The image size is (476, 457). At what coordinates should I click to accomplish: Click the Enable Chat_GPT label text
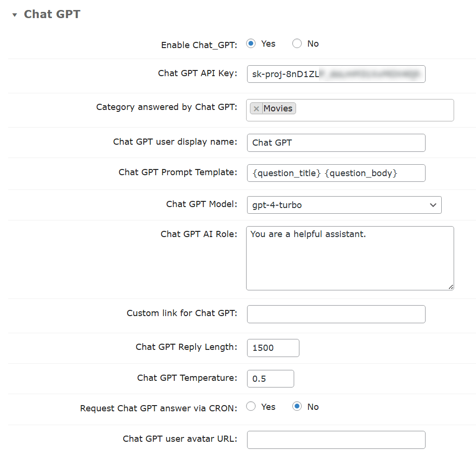(x=199, y=45)
